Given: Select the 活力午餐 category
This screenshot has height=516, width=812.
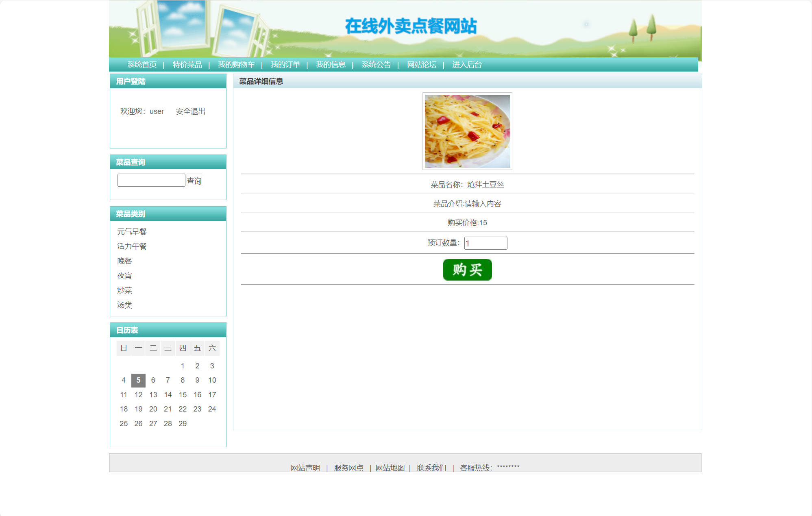Looking at the screenshot, I should (131, 246).
